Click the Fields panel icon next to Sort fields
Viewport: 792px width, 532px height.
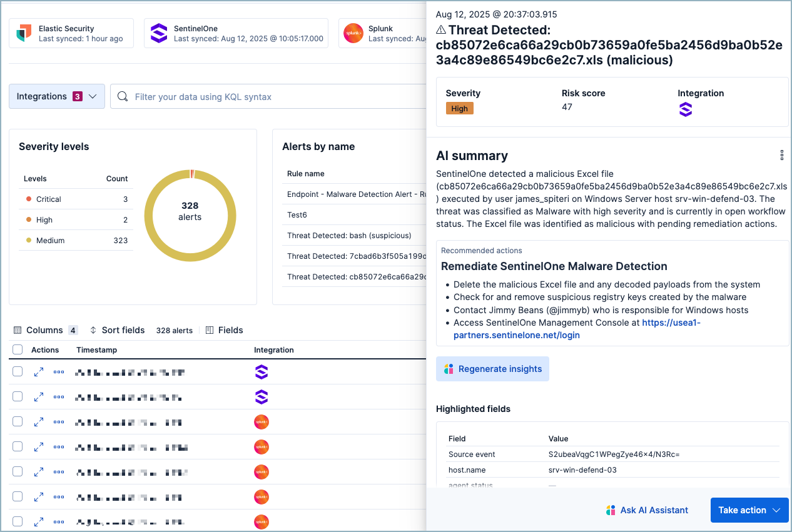click(x=209, y=330)
